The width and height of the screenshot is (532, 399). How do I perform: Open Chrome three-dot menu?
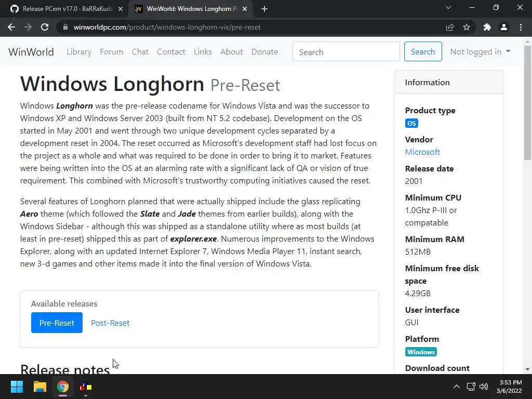point(521,27)
